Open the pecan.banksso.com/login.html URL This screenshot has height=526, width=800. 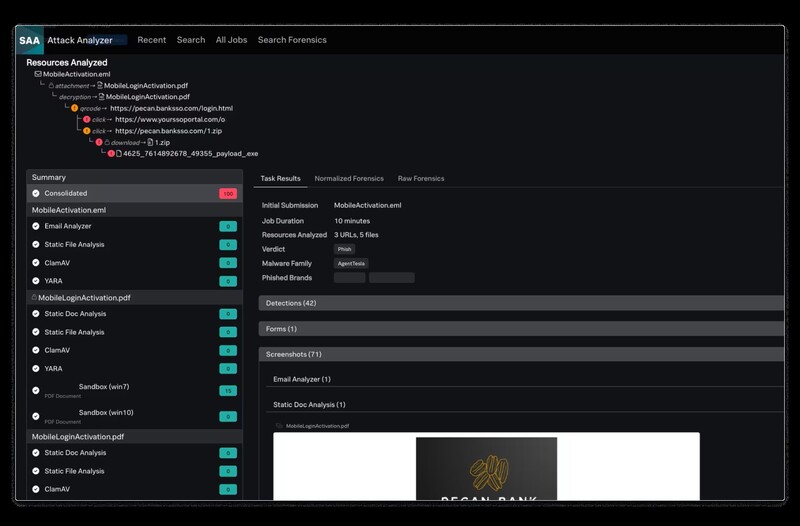(x=171, y=108)
